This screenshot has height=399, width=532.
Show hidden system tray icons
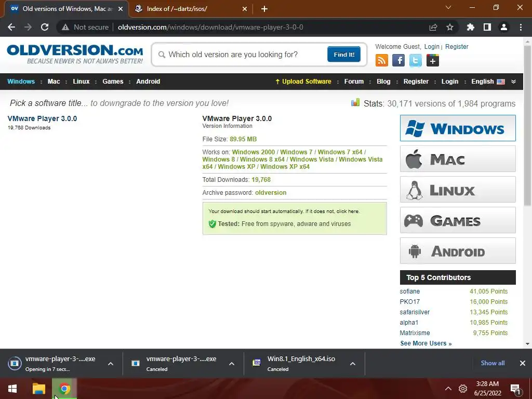click(448, 389)
